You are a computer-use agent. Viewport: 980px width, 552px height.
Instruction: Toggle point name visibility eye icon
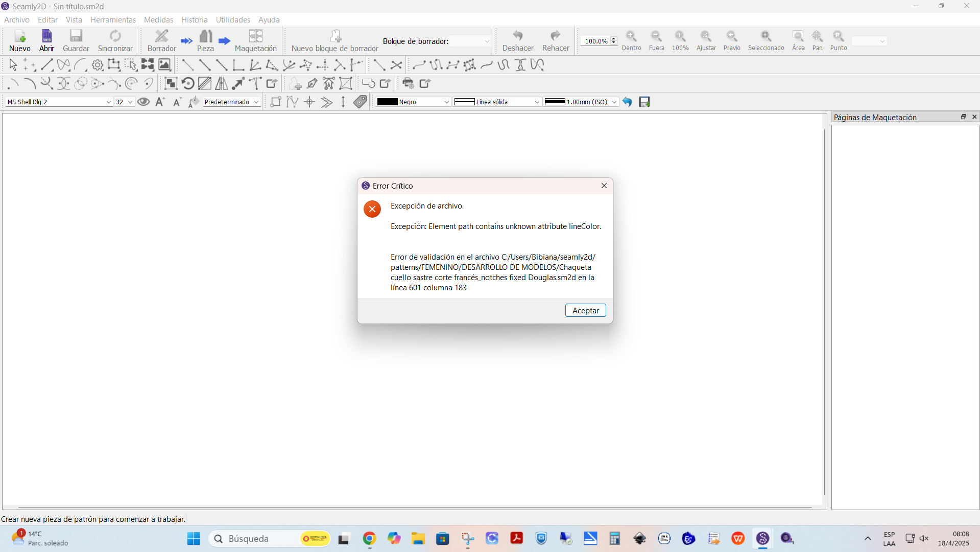click(x=144, y=102)
